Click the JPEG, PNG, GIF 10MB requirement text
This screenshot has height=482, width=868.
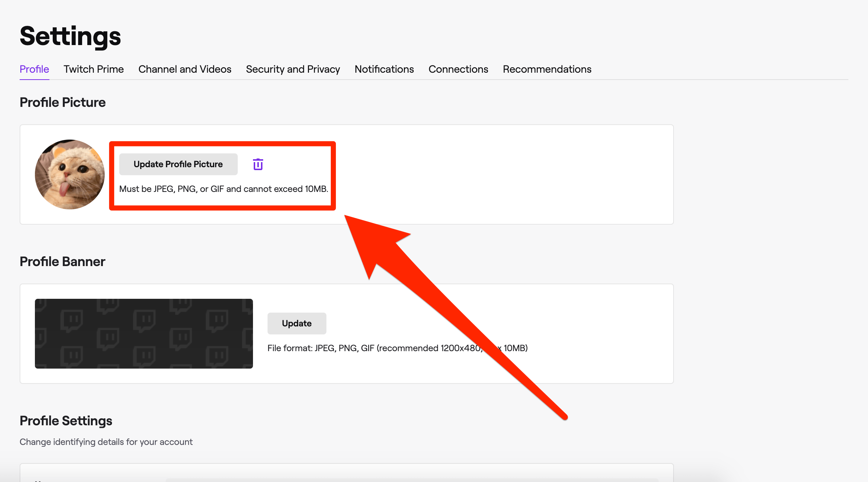tap(224, 189)
